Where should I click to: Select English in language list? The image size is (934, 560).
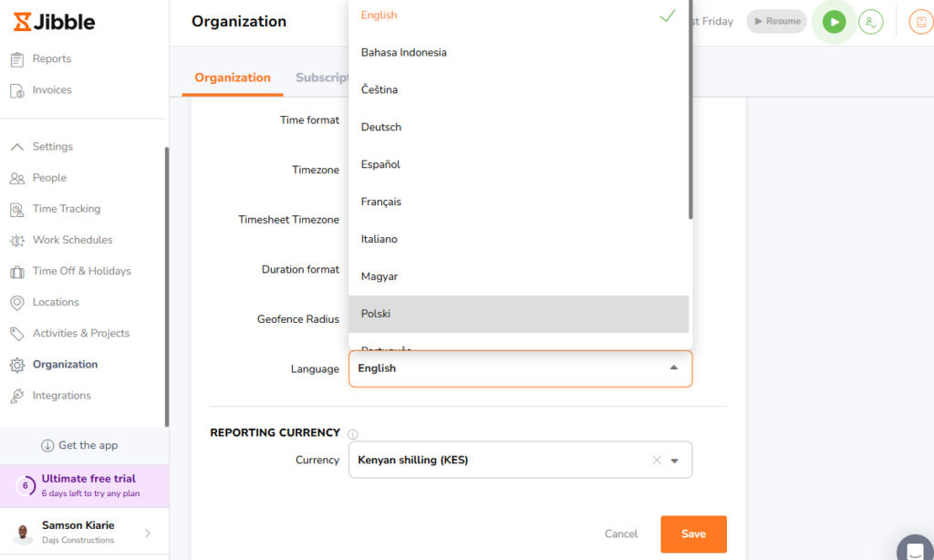pyautogui.click(x=518, y=16)
